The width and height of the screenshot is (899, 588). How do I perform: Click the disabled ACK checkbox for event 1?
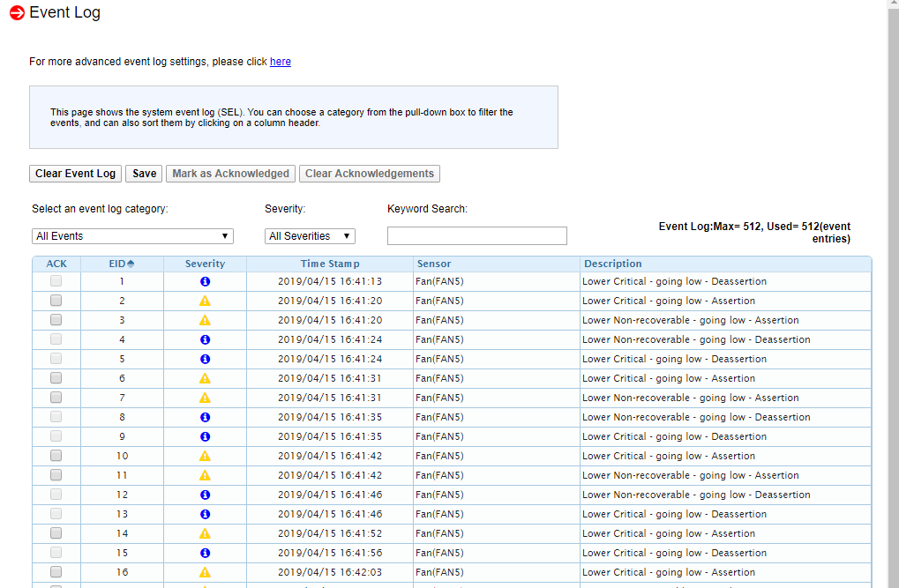point(56,281)
